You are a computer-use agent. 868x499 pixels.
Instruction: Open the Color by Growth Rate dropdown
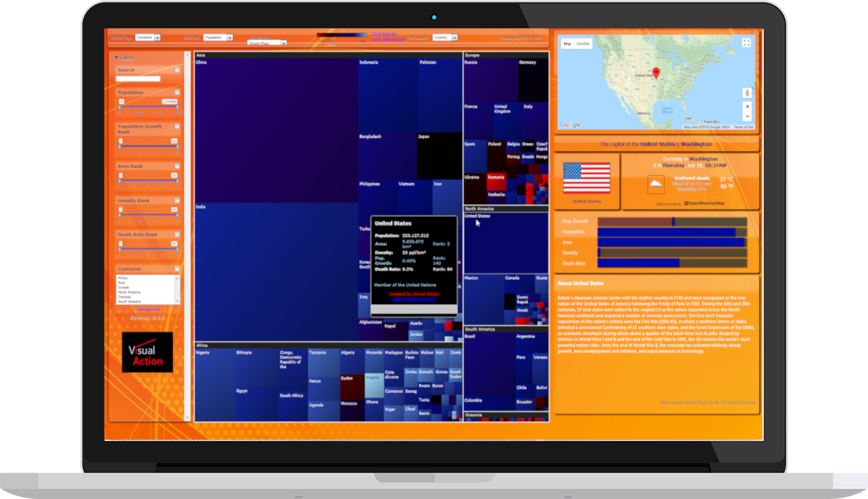tap(267, 42)
